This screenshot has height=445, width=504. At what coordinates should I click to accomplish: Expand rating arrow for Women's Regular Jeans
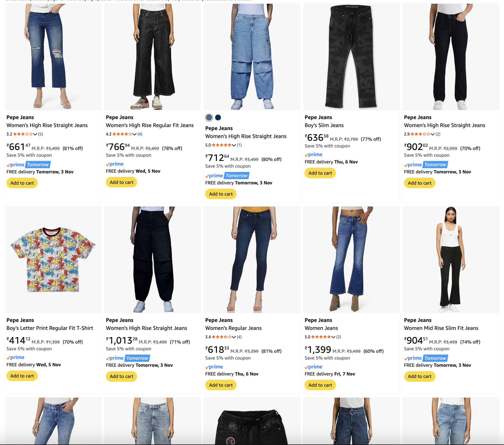pyautogui.click(x=234, y=337)
